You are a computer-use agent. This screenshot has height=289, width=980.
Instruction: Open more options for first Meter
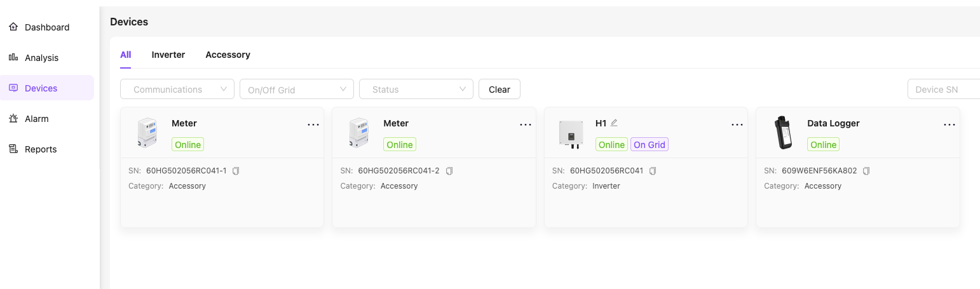tap(313, 125)
